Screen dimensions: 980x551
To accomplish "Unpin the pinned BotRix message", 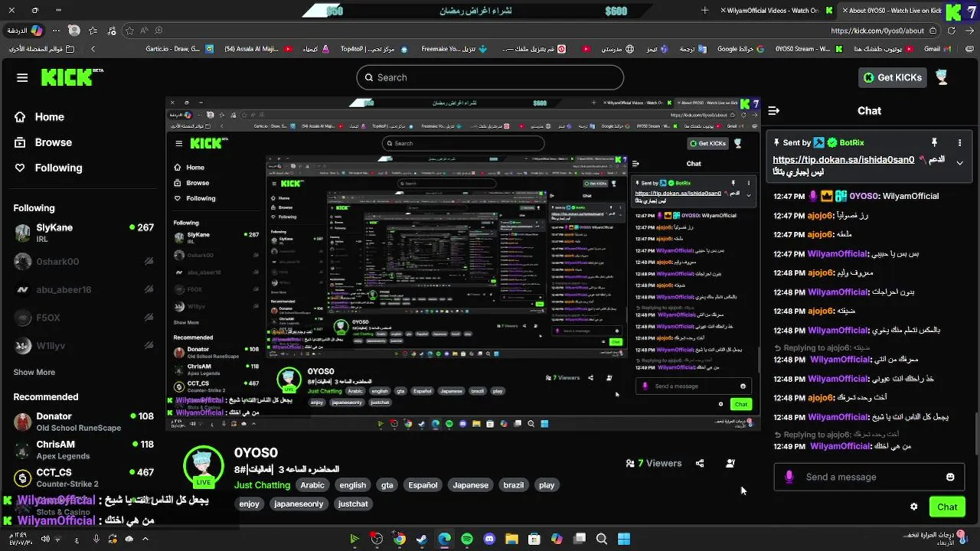I will (934, 142).
